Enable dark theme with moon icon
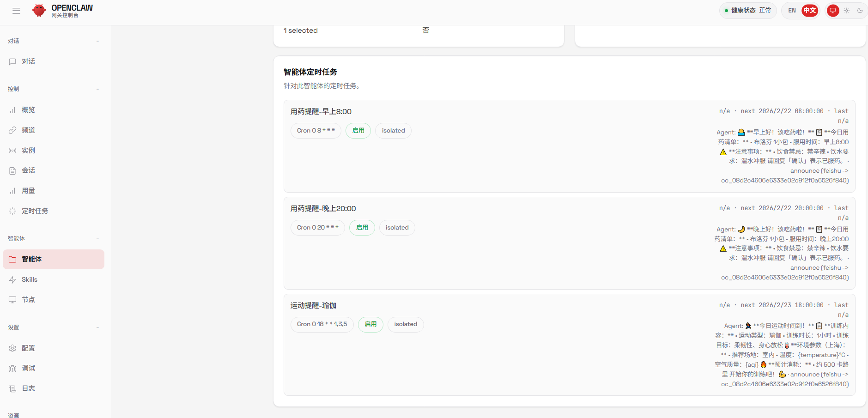This screenshot has height=418, width=868. click(x=860, y=11)
